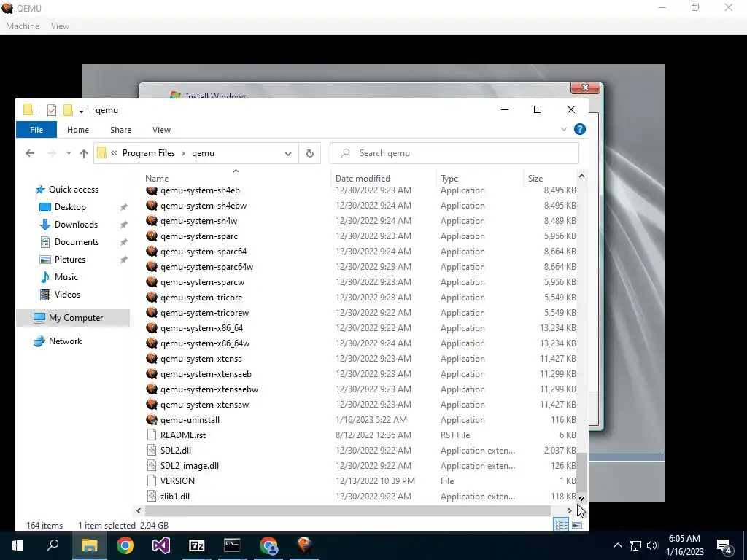
Task: Select the qemu-uninstall application icon
Action: [x=152, y=419]
